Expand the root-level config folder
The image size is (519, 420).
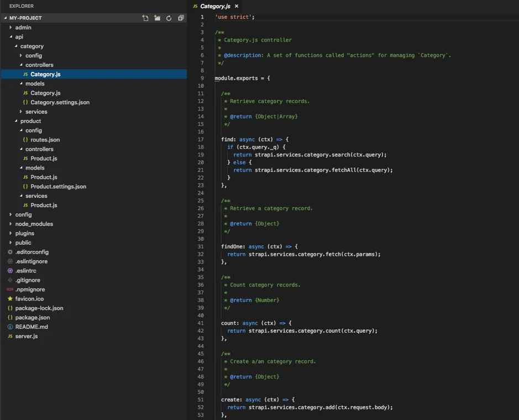11,214
